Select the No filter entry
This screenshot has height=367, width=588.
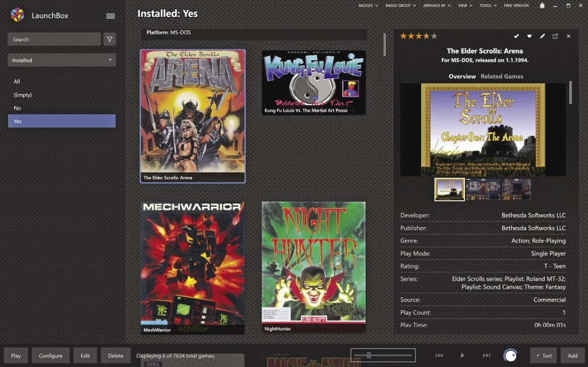62,108
